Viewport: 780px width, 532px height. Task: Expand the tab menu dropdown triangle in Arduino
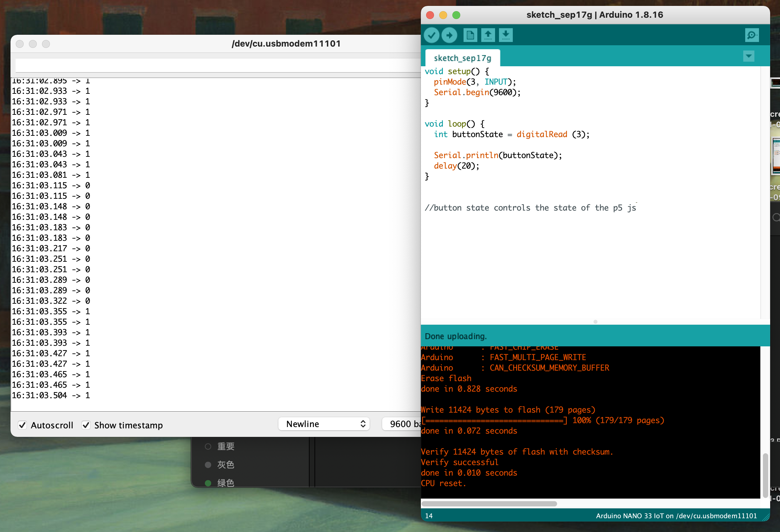click(x=749, y=56)
